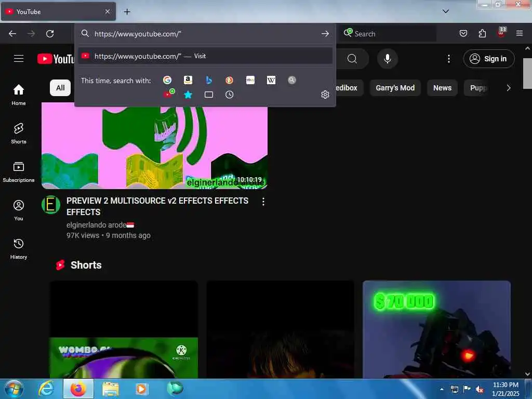532x399 pixels.
Task: Open the Extensions puzzle icon
Action: click(x=482, y=33)
